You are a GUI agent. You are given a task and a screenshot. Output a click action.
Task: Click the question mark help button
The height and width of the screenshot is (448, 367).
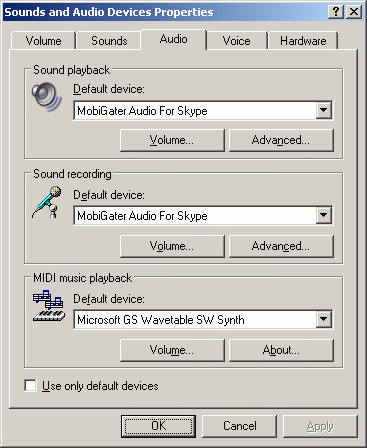coord(336,12)
